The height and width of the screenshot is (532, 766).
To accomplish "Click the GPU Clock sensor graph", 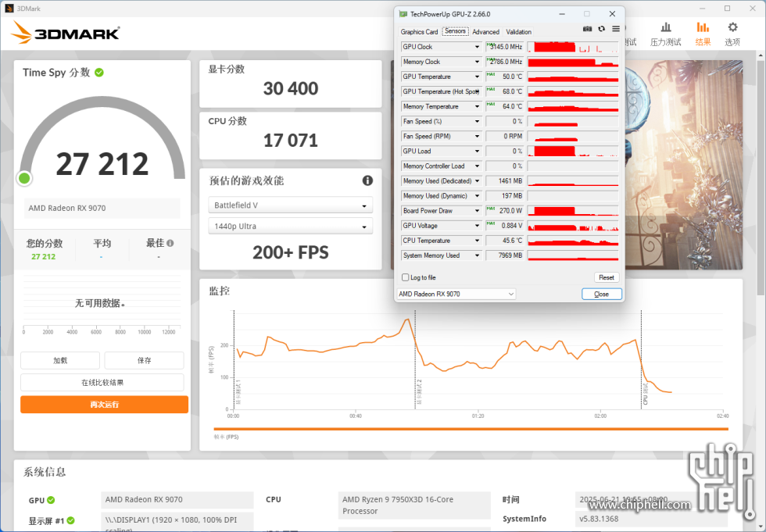I will tap(573, 47).
